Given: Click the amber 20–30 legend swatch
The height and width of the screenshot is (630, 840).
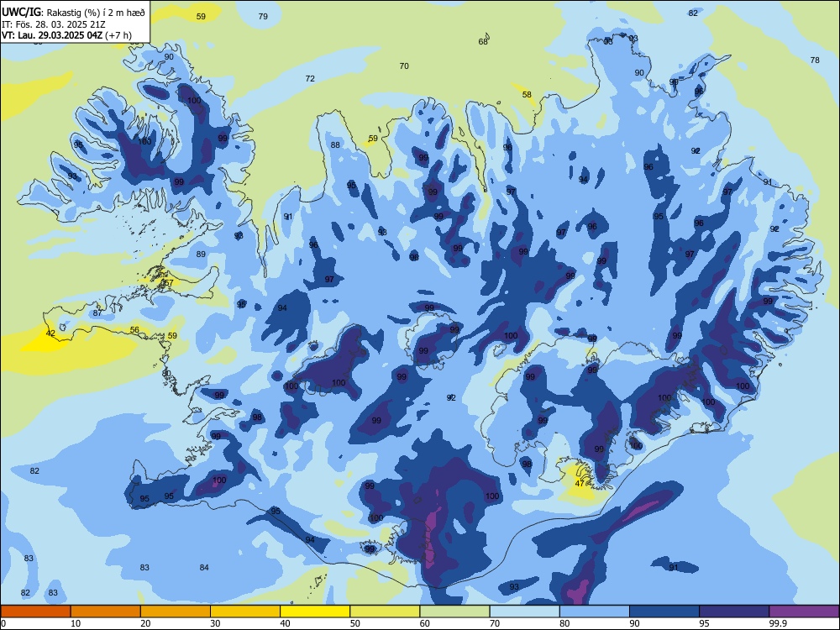Looking at the screenshot, I should point(176,612).
